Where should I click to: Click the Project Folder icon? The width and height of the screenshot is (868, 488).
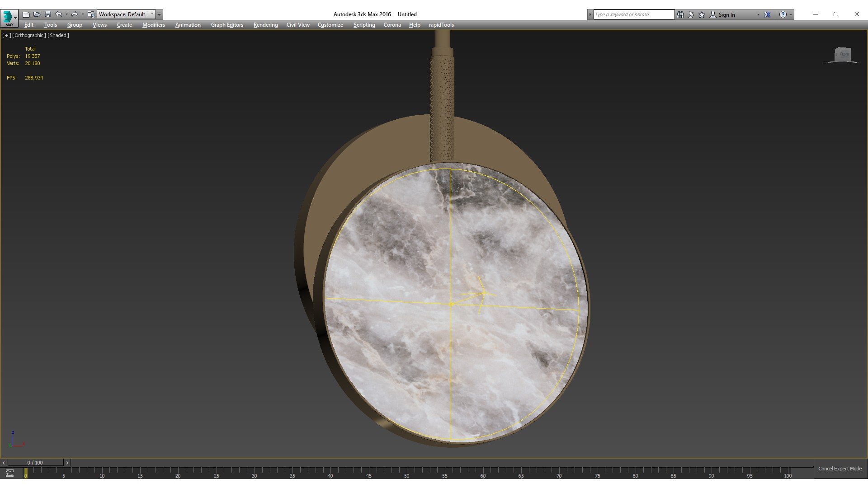[91, 14]
